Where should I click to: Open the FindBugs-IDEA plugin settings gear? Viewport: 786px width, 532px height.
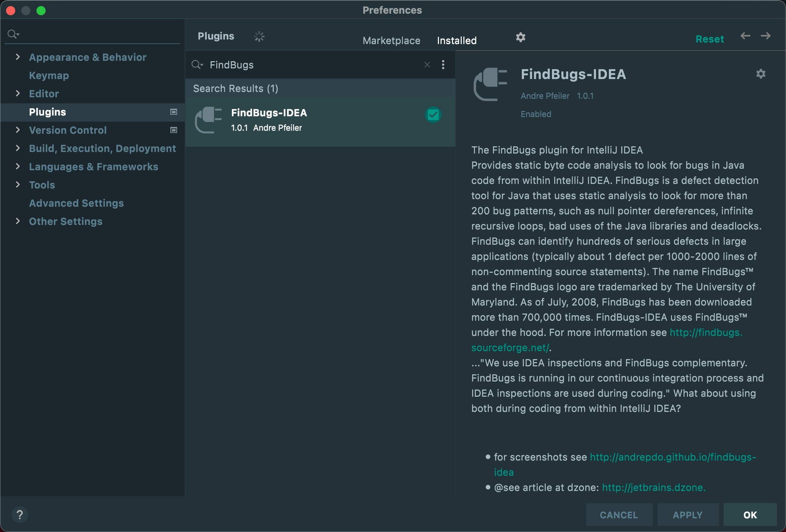coord(761,74)
